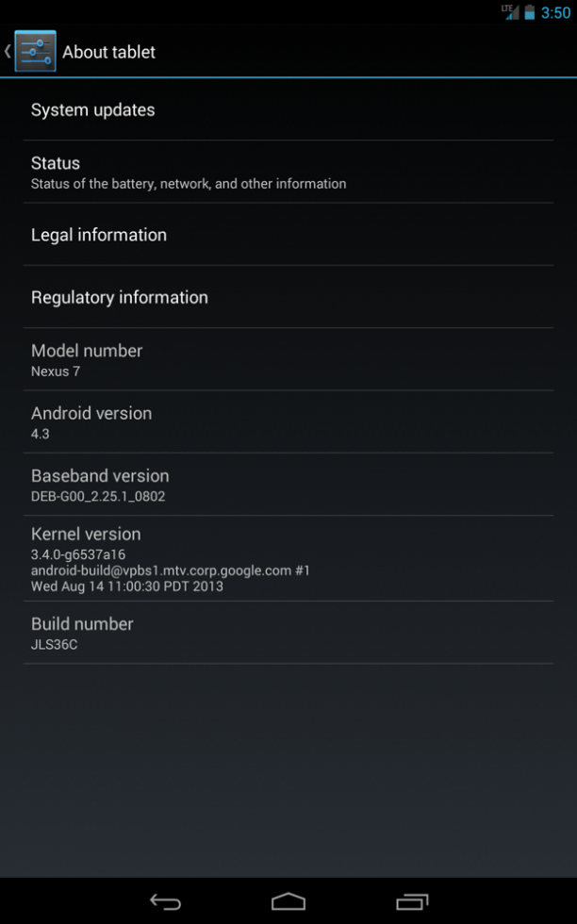The image size is (577, 924).
Task: Open System updates
Action: point(288,109)
